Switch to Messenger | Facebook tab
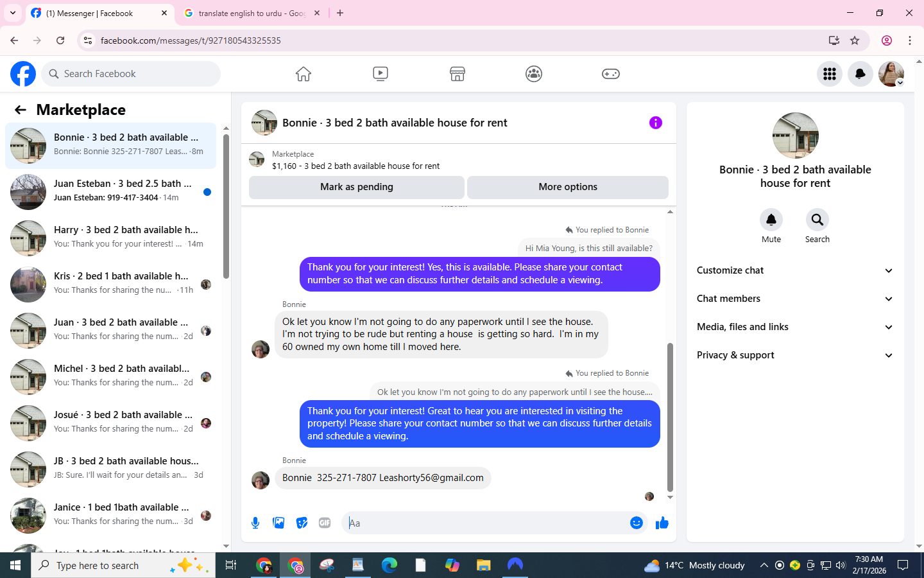 [x=99, y=13]
